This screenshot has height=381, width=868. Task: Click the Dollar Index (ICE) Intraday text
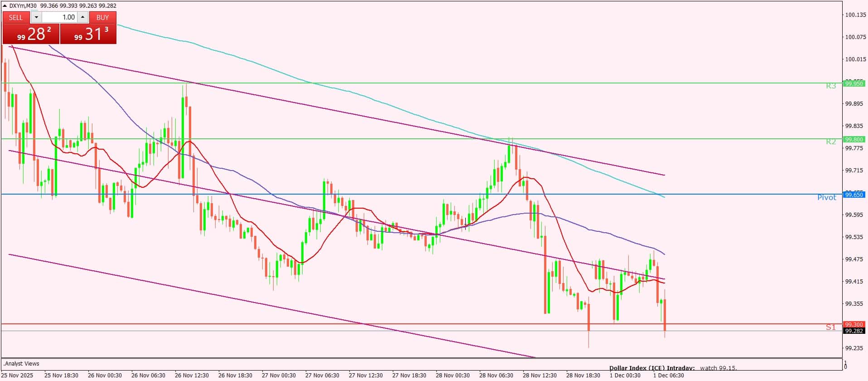[x=651, y=368]
